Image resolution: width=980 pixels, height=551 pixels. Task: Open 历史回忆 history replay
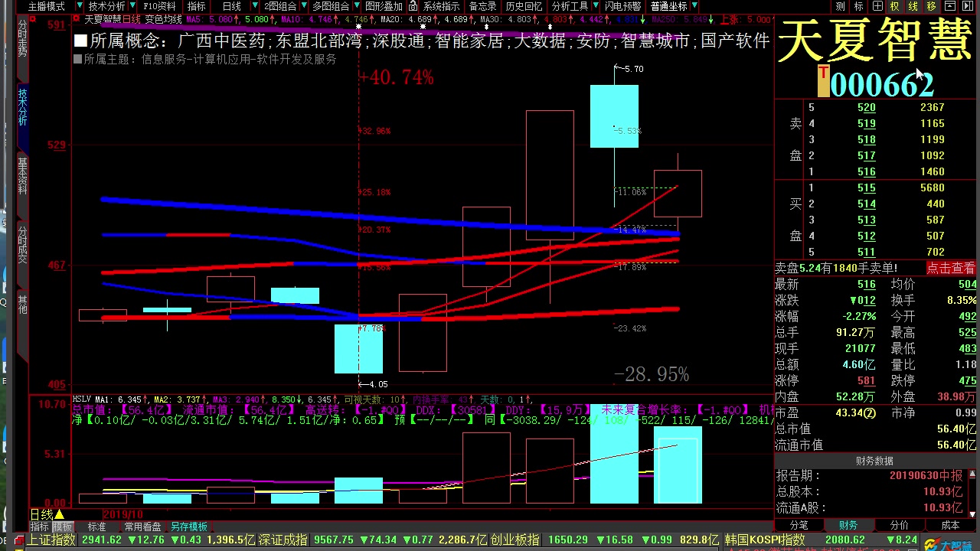(524, 6)
